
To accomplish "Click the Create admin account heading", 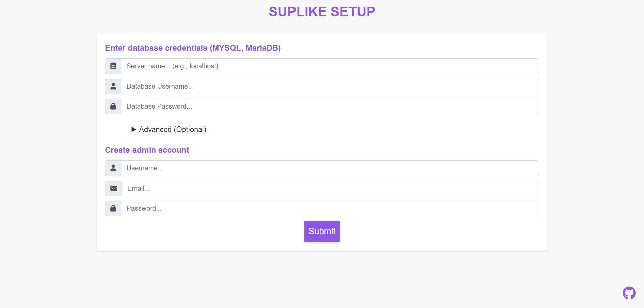I will point(147,150).
